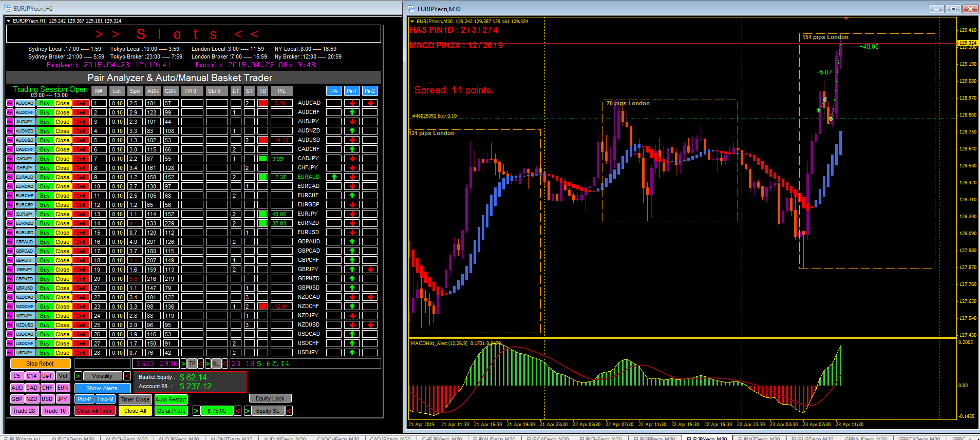This screenshot has height=440, width=980.
Task: Click the red arrow right of $ 75.00
Action: (x=237, y=411)
